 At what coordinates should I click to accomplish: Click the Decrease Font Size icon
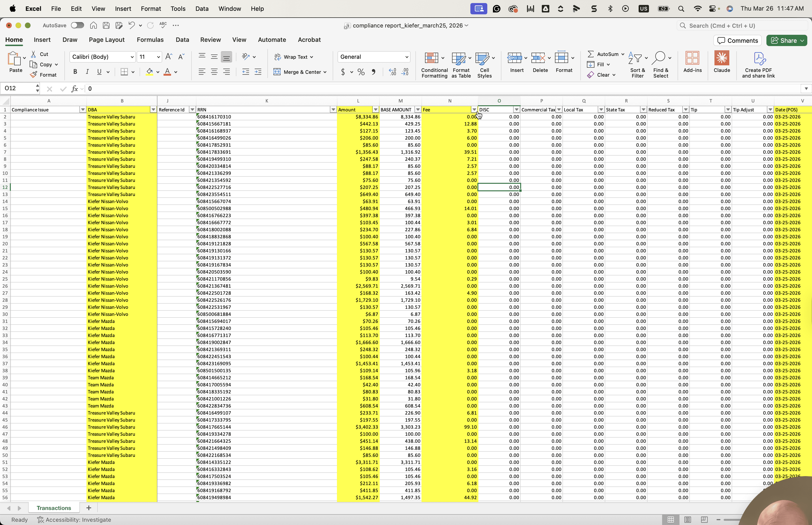click(181, 57)
